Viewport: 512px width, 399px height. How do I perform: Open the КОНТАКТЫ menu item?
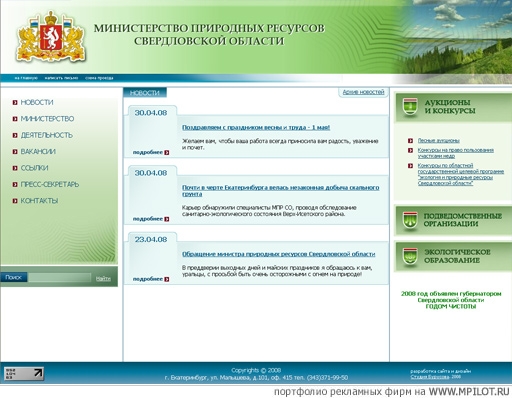tap(39, 200)
